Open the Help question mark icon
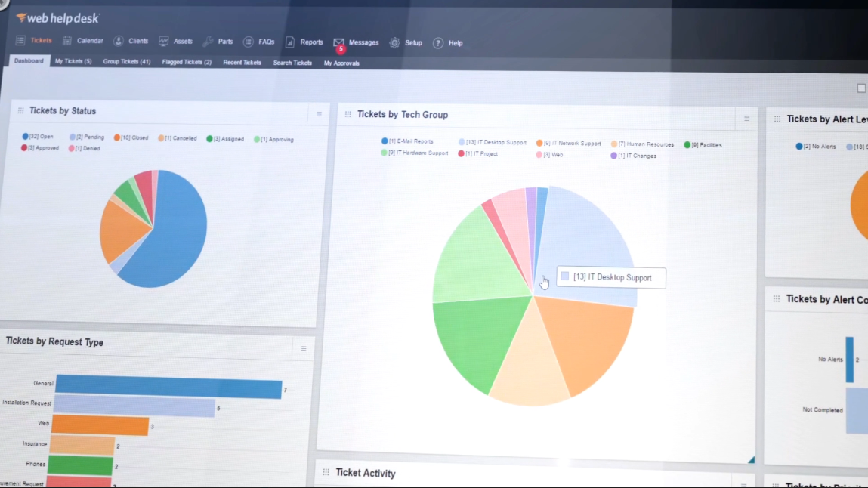The image size is (868, 488). (438, 42)
